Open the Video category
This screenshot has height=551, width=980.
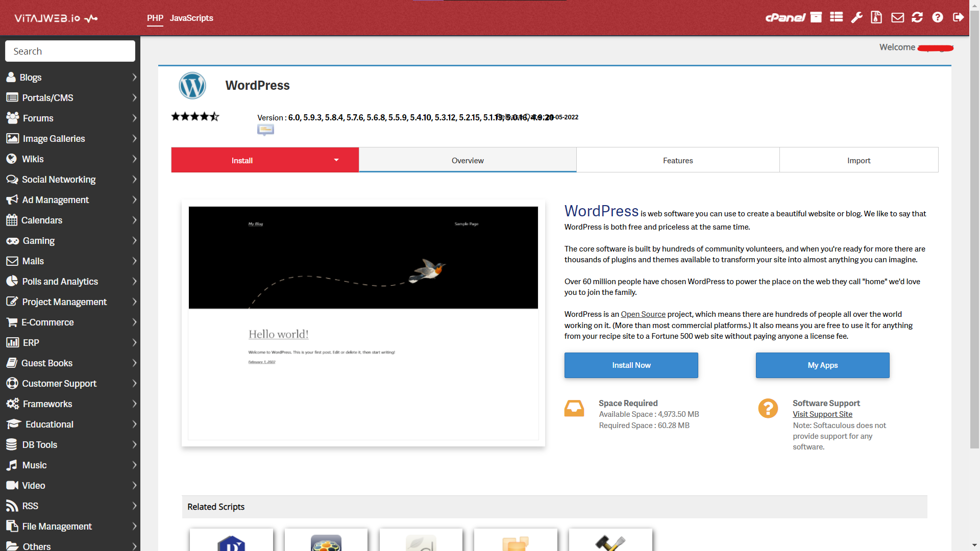click(70, 486)
